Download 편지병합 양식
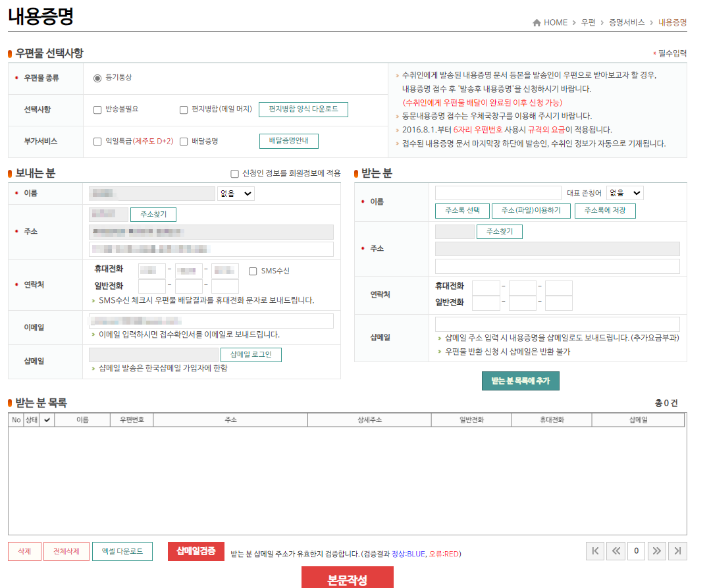709x588 pixels. (303, 109)
